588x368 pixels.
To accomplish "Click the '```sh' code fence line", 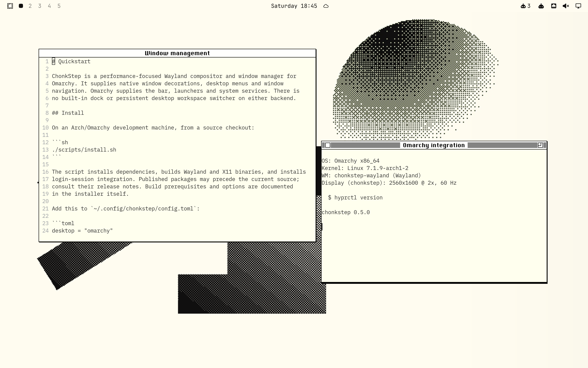I will click(60, 142).
